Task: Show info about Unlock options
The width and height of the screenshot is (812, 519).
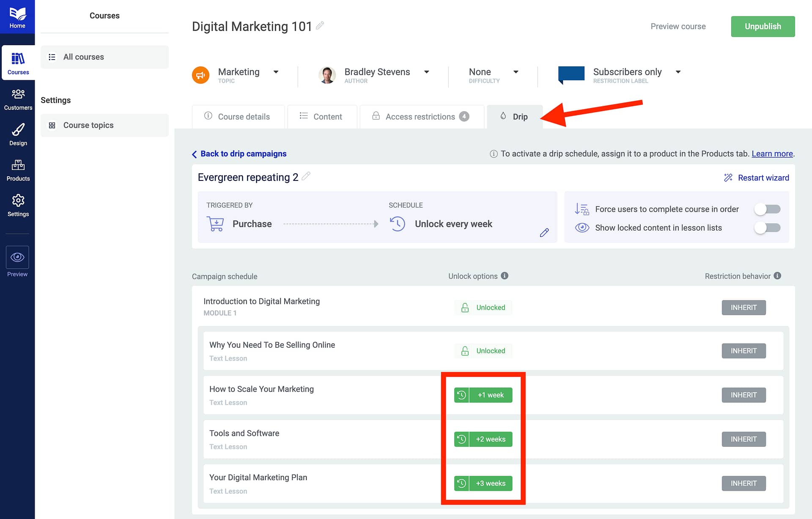Action: click(x=505, y=276)
